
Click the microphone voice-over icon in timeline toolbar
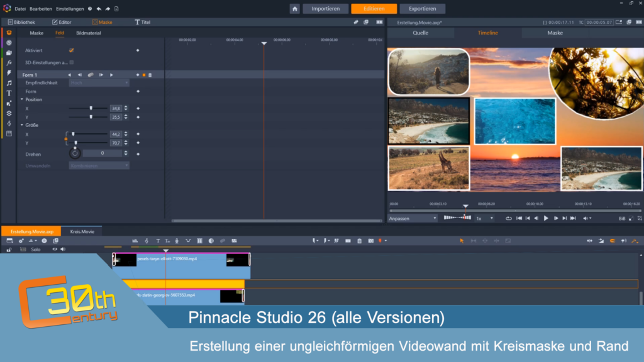[x=177, y=241]
